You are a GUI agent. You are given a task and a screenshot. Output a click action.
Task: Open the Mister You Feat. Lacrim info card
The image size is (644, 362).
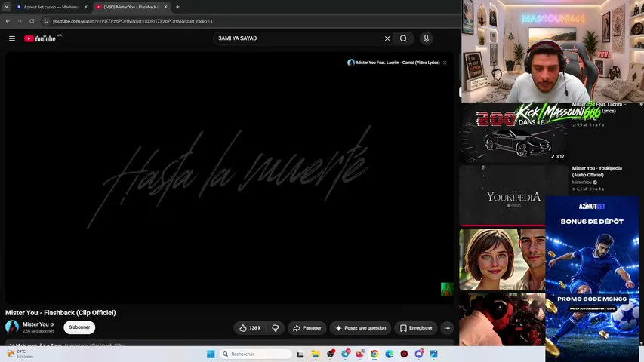pyautogui.click(x=394, y=63)
